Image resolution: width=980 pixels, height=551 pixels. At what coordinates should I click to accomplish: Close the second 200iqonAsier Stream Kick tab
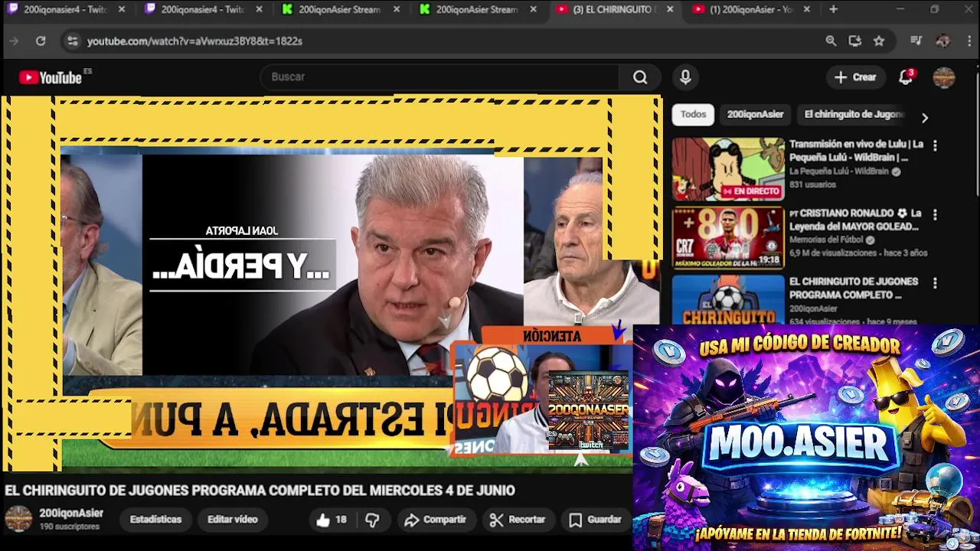(x=534, y=10)
